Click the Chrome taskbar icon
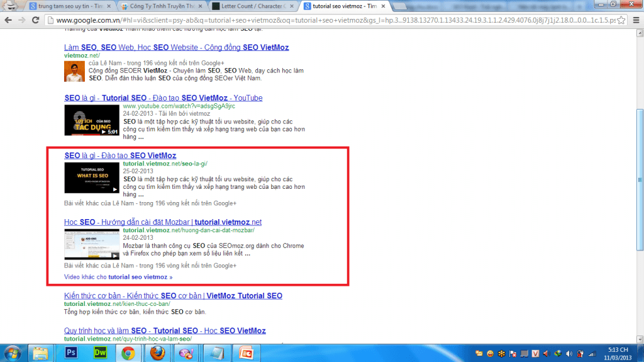 click(128, 353)
